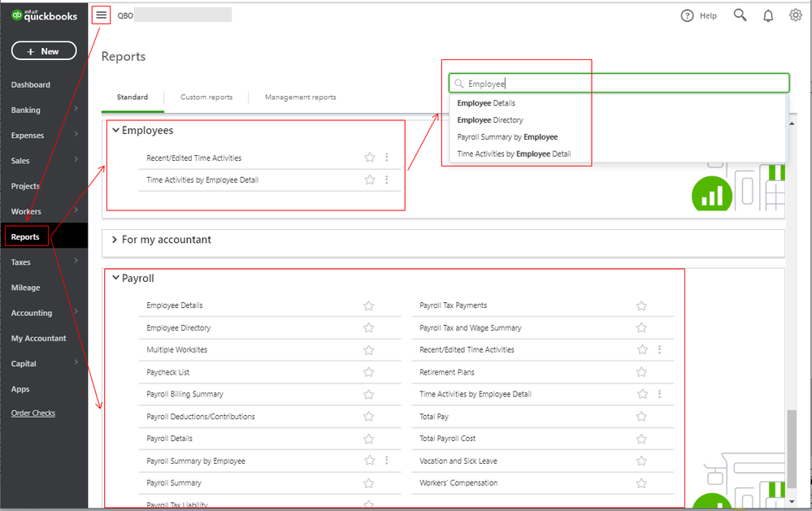
Task: Switch to Custom reports tab
Action: pos(206,97)
